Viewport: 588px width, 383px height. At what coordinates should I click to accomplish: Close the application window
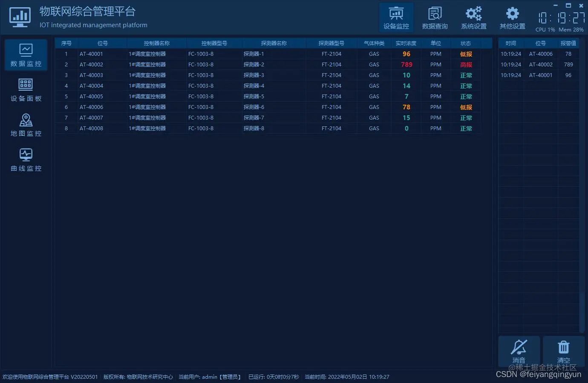coord(581,6)
